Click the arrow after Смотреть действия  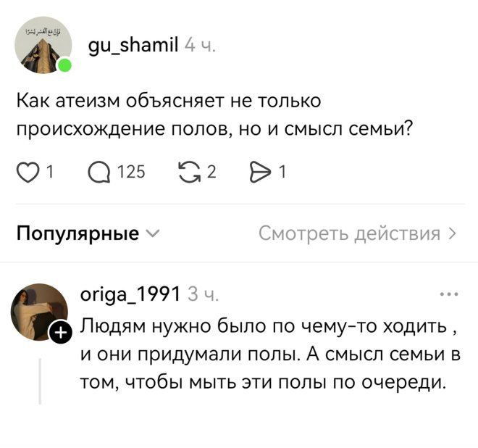tap(453, 233)
